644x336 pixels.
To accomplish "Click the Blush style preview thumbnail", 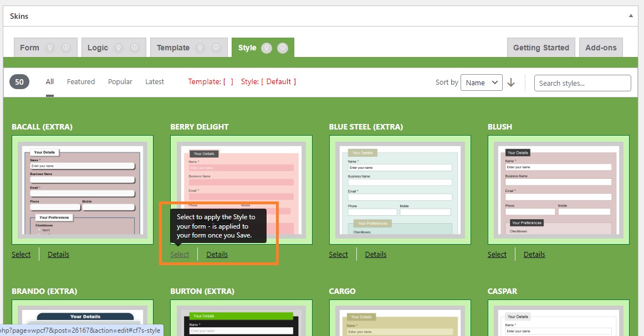I will click(x=558, y=190).
